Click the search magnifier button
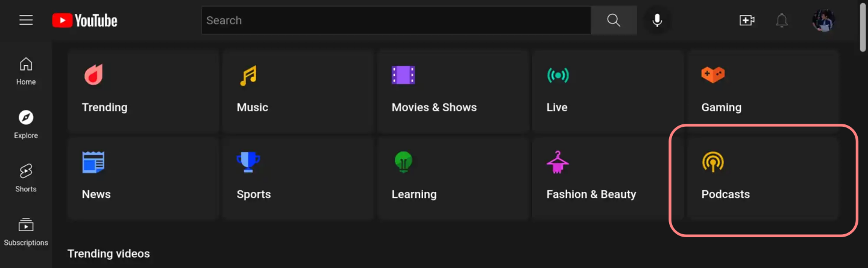 [614, 21]
